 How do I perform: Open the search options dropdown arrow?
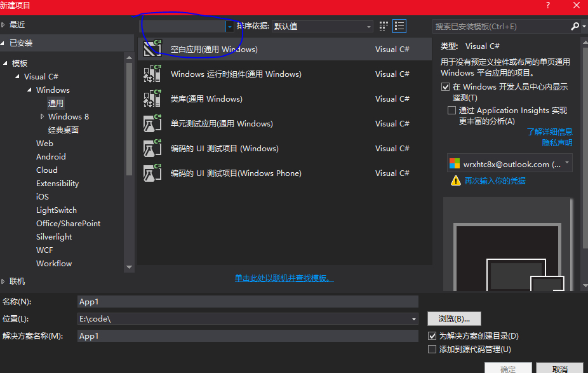(584, 26)
